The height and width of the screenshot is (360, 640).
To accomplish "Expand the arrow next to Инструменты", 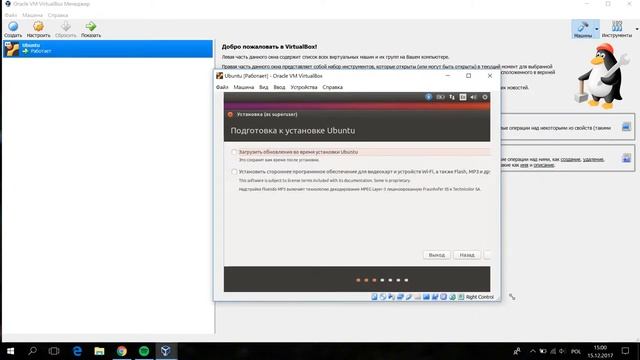I will coord(637,29).
